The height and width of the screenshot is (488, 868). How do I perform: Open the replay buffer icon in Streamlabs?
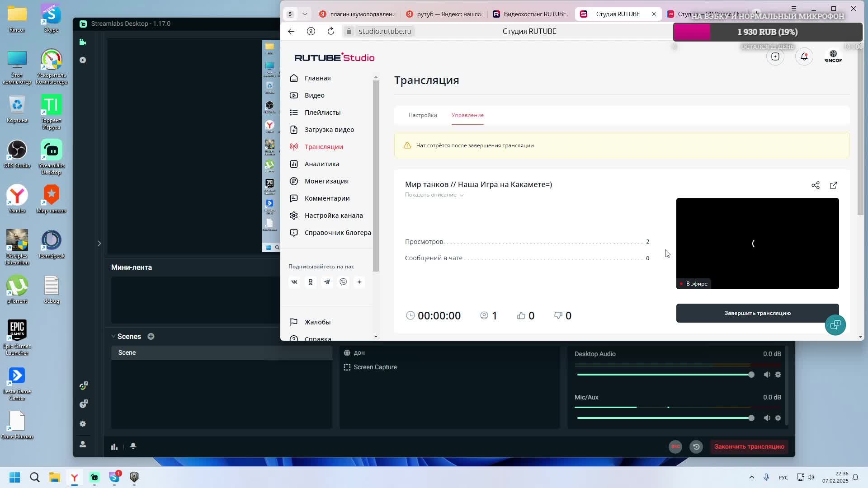696,447
